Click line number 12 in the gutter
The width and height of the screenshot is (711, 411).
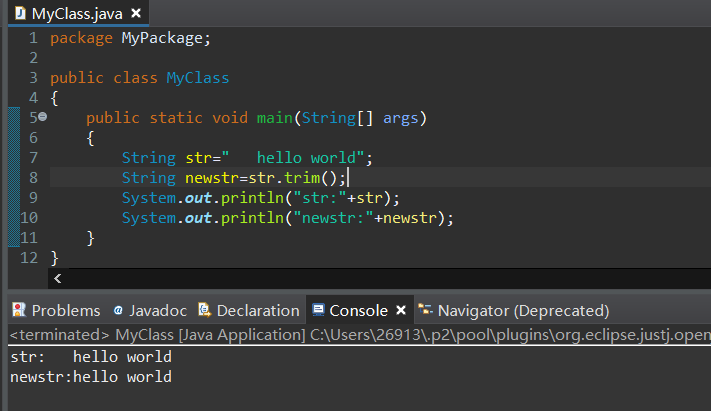tap(29, 258)
